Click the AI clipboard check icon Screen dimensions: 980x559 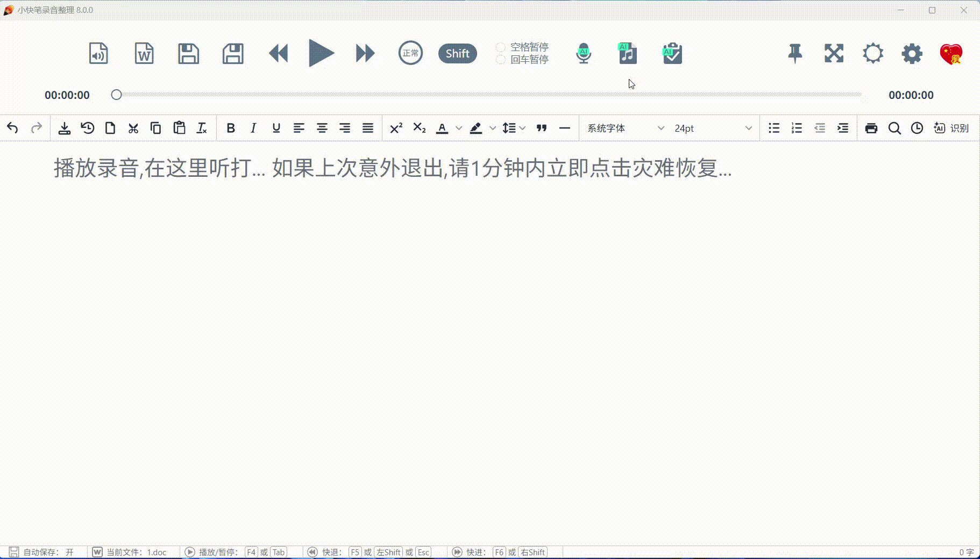[x=672, y=53]
